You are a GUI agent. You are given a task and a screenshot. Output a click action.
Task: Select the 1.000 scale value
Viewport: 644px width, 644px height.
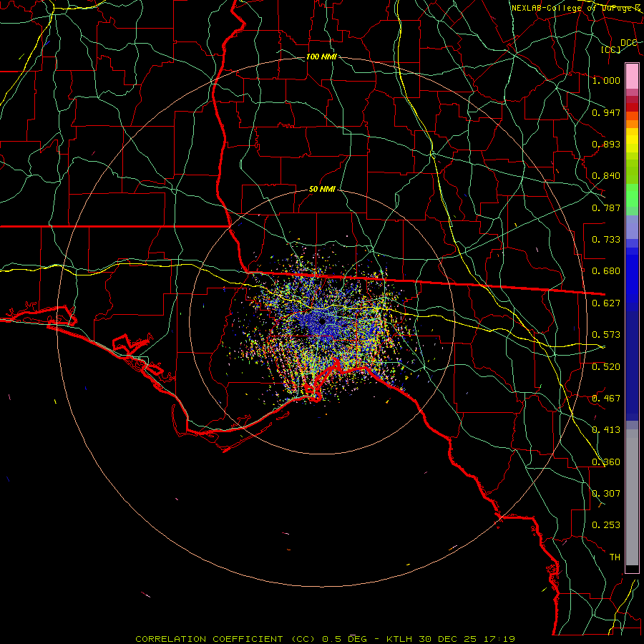[x=606, y=80]
